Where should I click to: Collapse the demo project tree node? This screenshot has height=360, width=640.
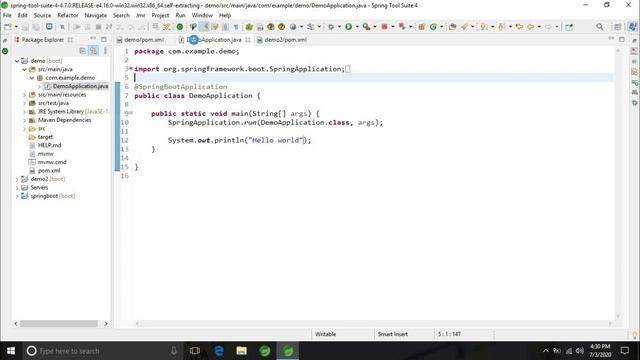point(17,61)
